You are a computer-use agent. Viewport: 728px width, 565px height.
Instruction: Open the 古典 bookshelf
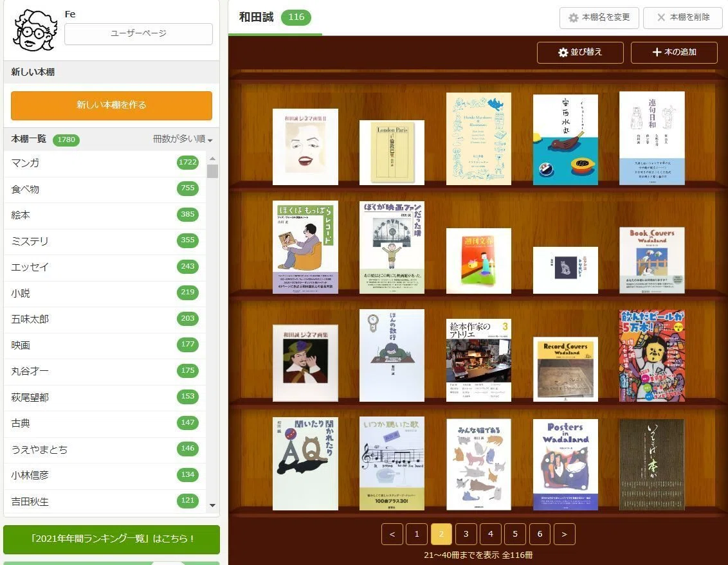pos(105,422)
